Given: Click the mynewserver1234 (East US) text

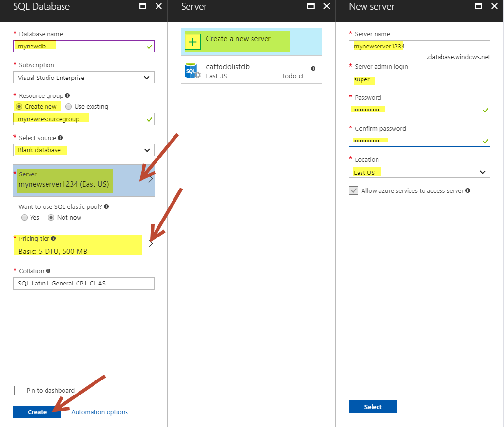Looking at the screenshot, I should (x=63, y=184).
